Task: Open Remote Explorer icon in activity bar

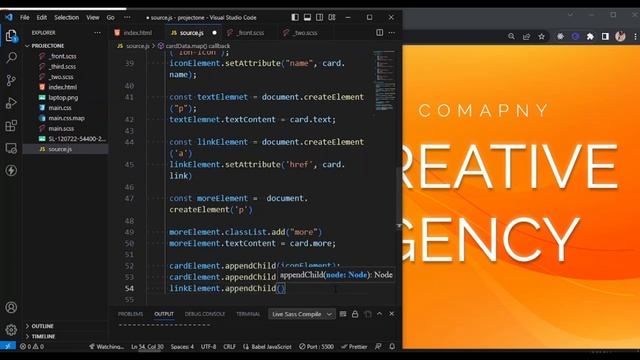Action: [11, 148]
